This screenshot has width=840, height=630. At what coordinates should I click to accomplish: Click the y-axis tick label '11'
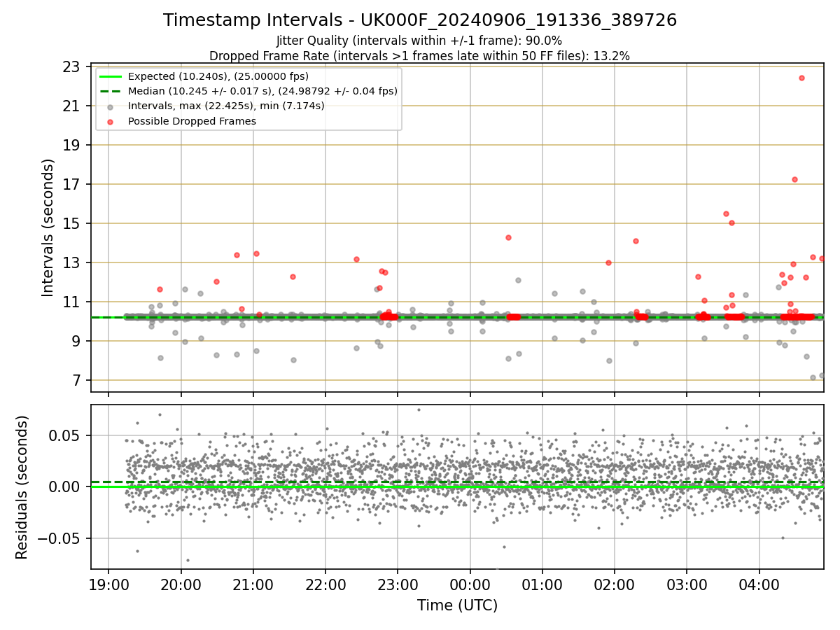tap(72, 302)
